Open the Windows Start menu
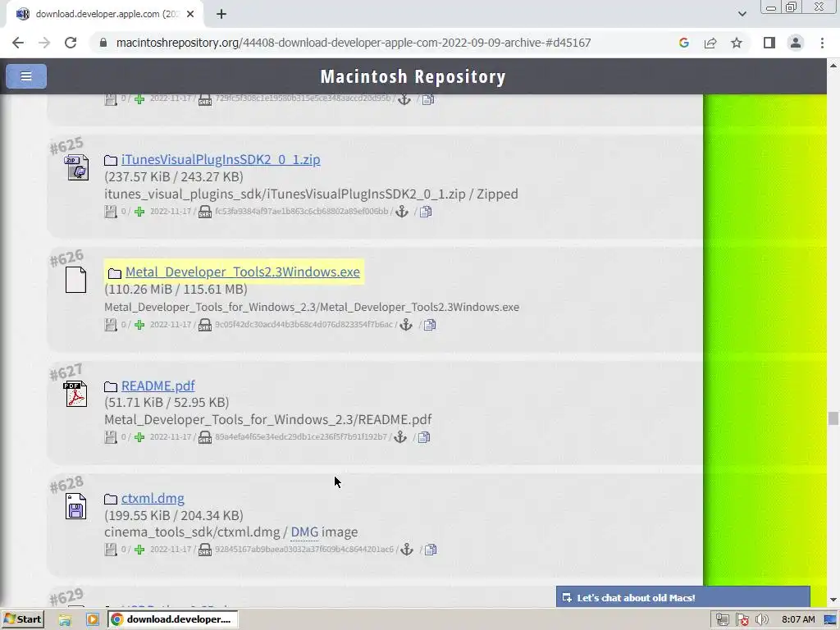The width and height of the screenshot is (840, 630). point(22,619)
